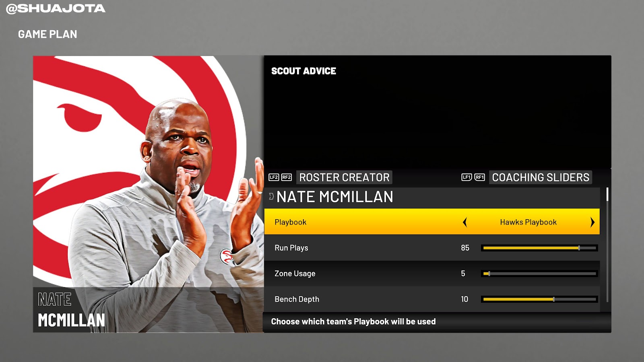Adjust the Zone Usage slider
Image resolution: width=644 pixels, height=362 pixels.
539,274
